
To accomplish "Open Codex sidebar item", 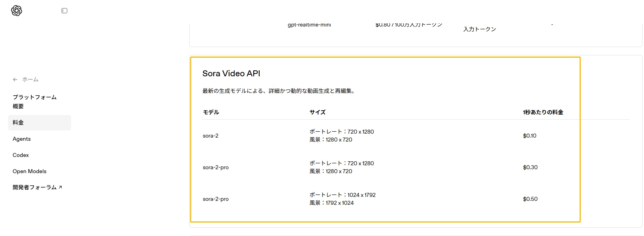I will tap(21, 155).
